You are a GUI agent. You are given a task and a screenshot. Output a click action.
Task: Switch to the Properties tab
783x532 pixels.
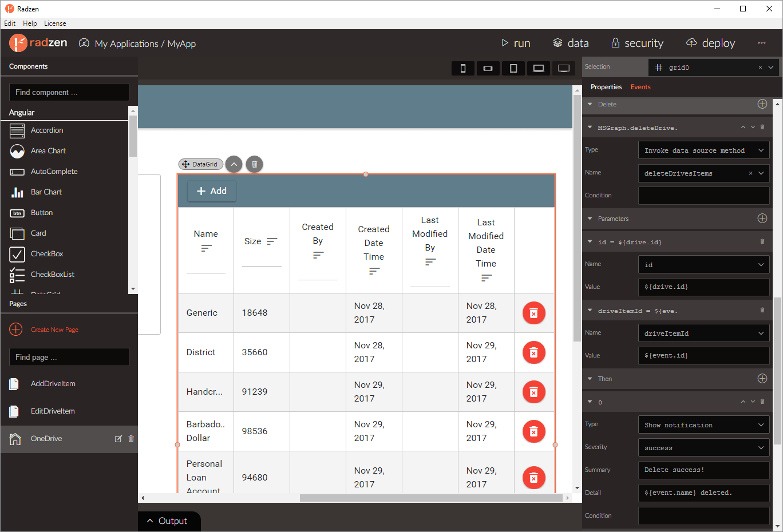606,87
